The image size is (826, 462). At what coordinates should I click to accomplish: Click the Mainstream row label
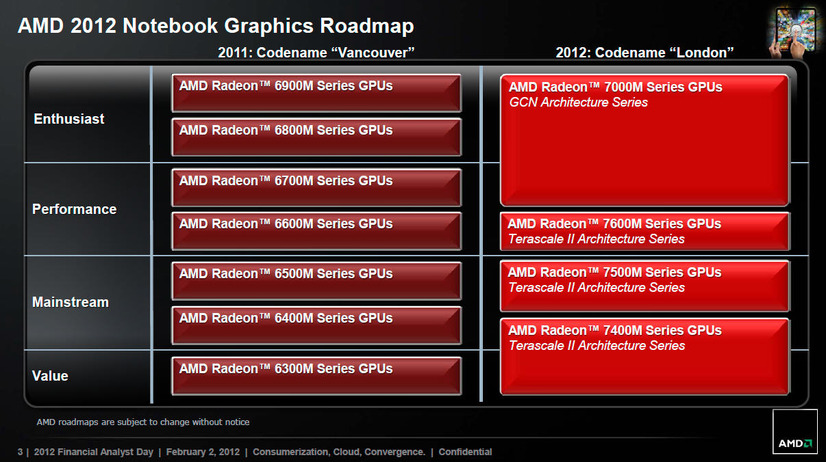[x=71, y=302]
